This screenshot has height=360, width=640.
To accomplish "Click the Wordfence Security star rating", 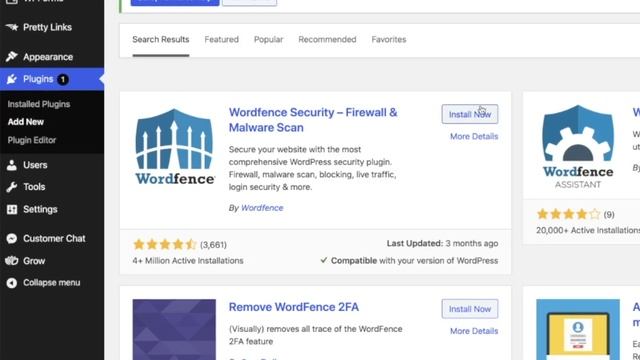I will tap(165, 244).
